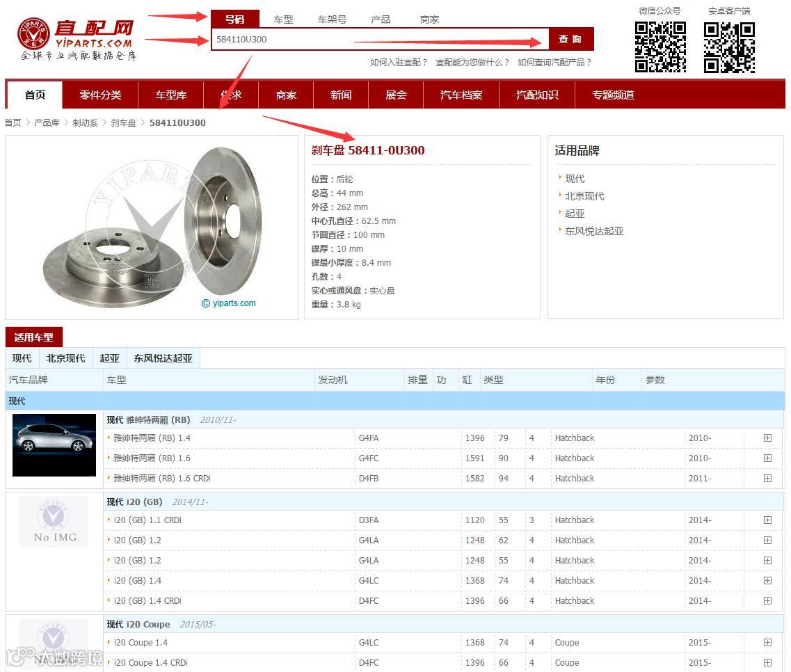Image resolution: width=791 pixels, height=672 pixels.
Task: Click the No IMG placeholder for i20 (GB)
Action: (54, 522)
